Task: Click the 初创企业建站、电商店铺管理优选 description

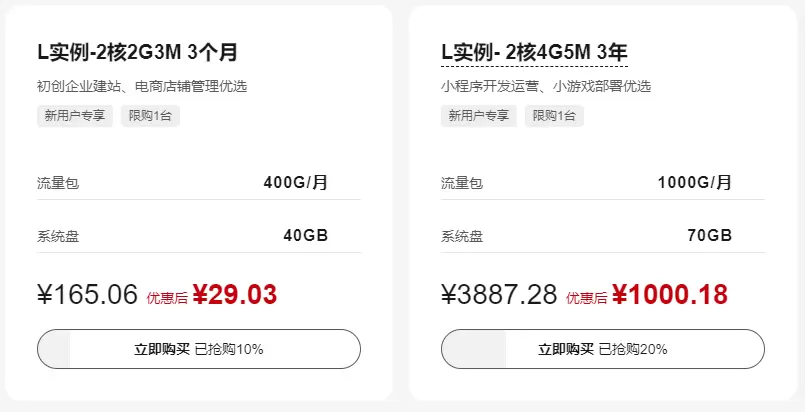Action: coord(141,86)
